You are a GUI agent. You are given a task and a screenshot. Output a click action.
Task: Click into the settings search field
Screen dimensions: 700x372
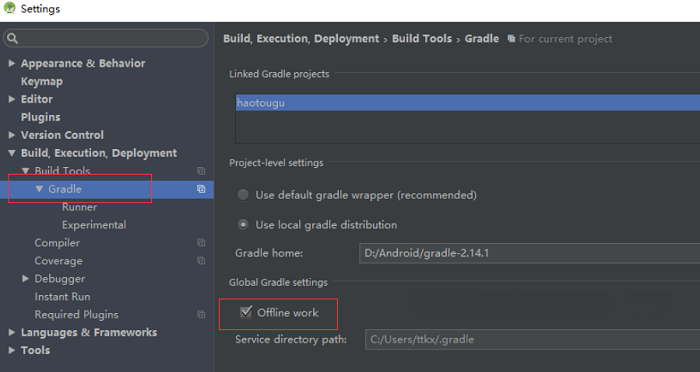tap(106, 38)
